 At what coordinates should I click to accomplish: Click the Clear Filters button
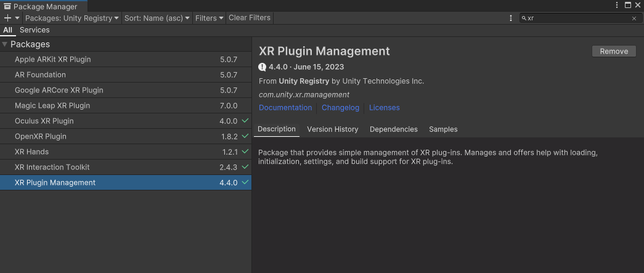[250, 18]
